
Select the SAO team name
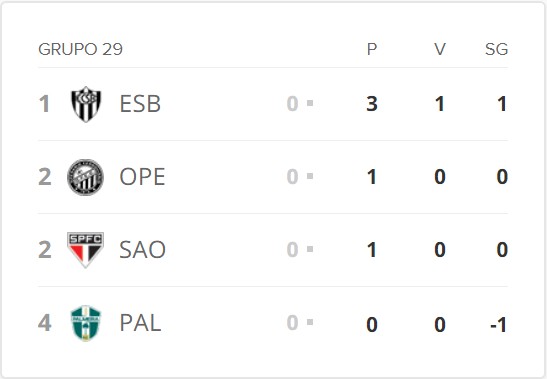click(142, 250)
